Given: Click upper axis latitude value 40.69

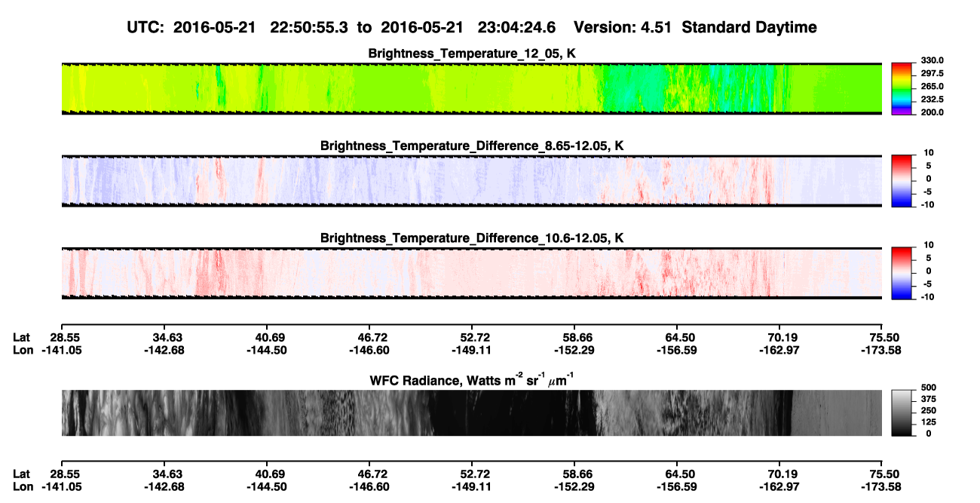Looking at the screenshot, I should coord(271,338).
